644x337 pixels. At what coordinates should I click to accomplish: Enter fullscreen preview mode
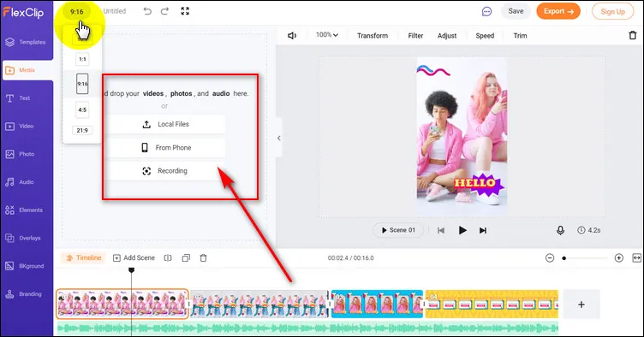(185, 11)
